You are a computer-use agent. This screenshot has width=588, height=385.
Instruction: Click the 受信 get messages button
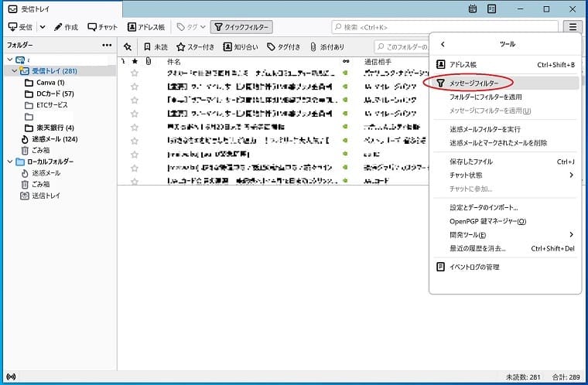coord(20,27)
